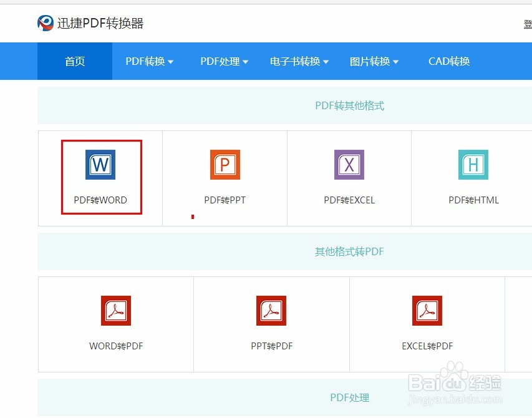Click the PDF处理 section heading at bottom
The height and width of the screenshot is (418, 532).
[x=349, y=397]
